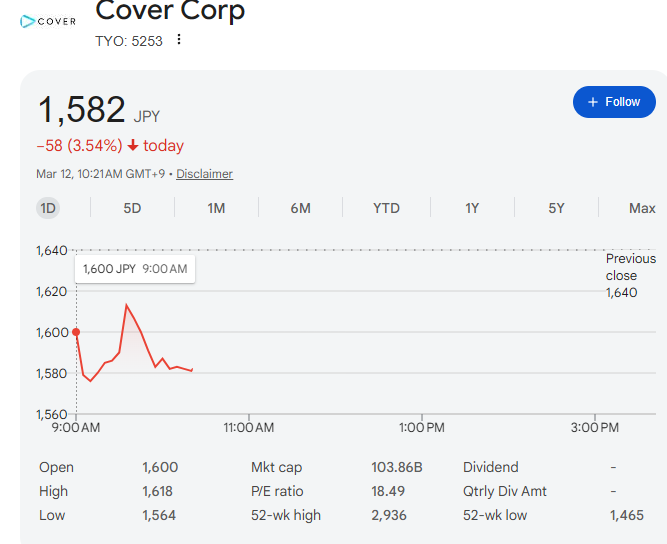This screenshot has width=667, height=544.
Task: Switch to the 5D chart range
Action: point(132,208)
